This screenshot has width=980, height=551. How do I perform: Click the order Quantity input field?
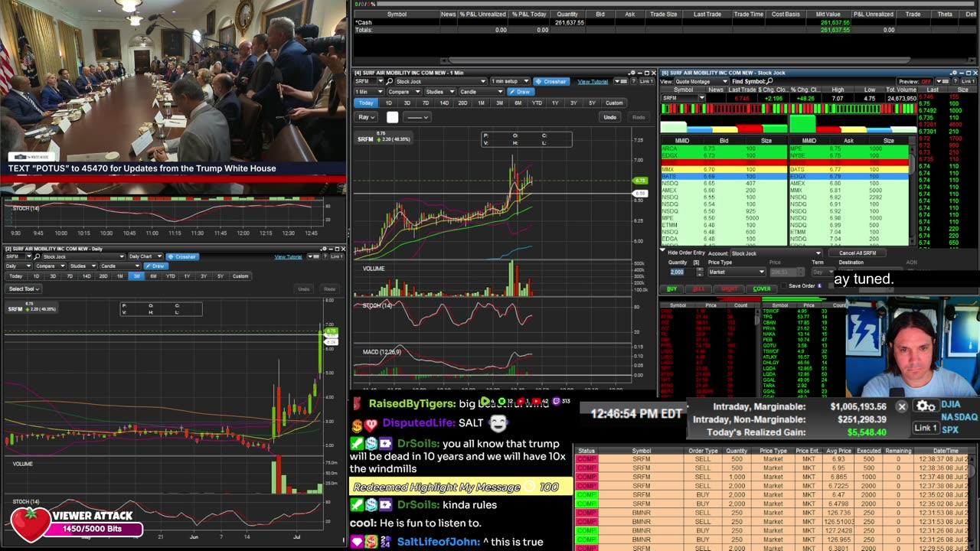point(681,272)
